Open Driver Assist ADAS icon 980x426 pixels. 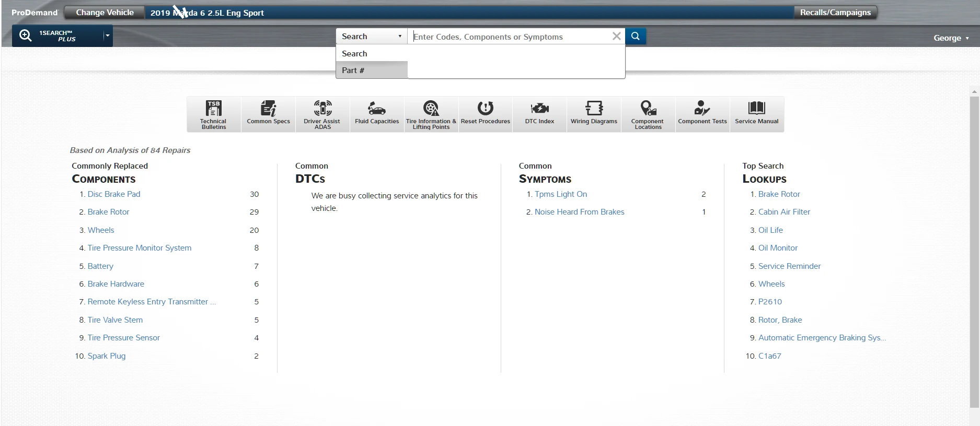coord(322,114)
